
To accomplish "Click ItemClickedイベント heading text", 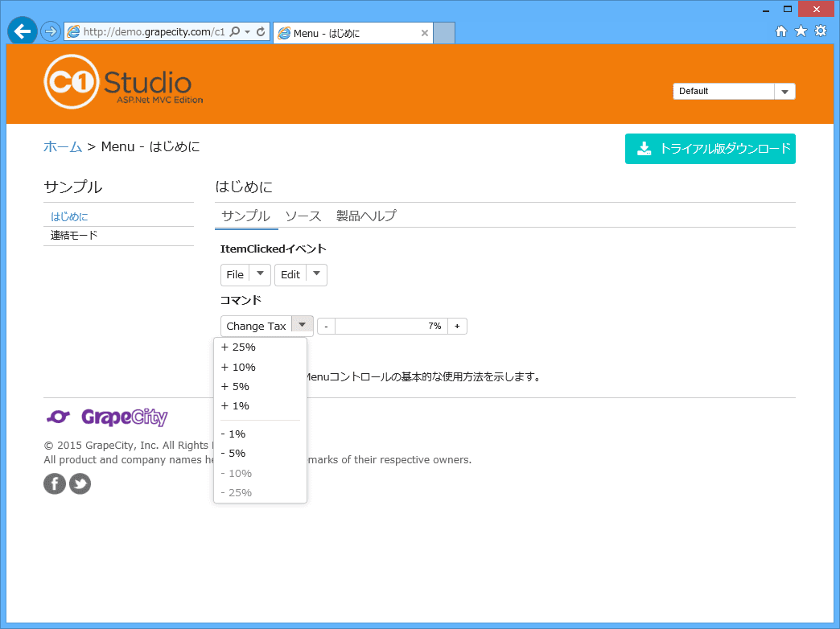I will point(274,249).
